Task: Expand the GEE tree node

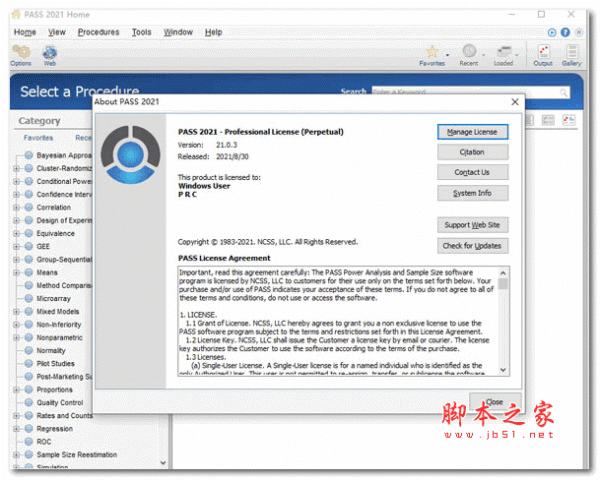Action: pyautogui.click(x=16, y=246)
